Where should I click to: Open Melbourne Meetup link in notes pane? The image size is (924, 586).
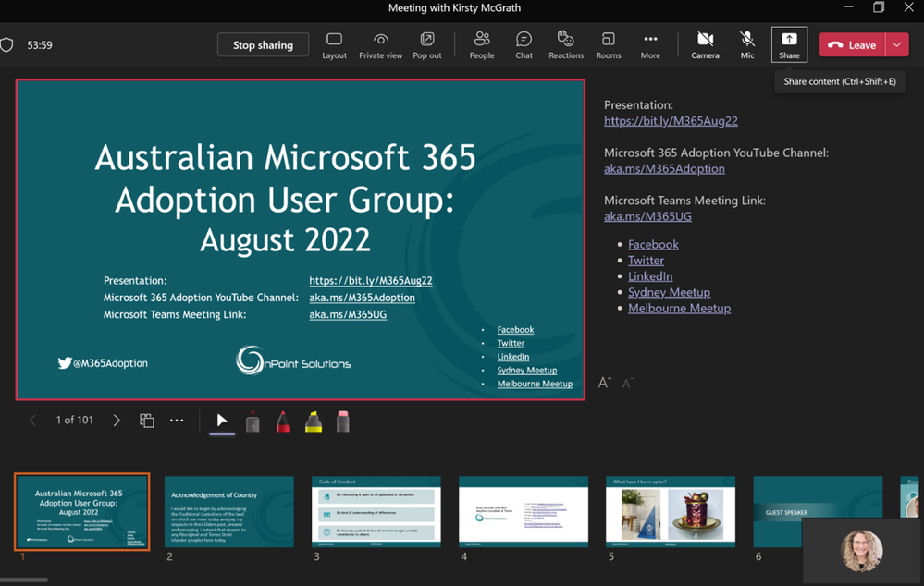tap(679, 308)
